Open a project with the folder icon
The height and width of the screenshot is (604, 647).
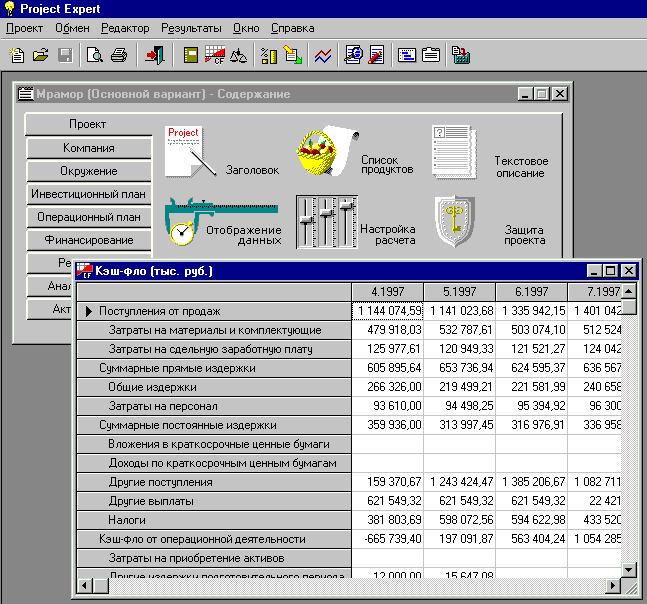coord(41,55)
